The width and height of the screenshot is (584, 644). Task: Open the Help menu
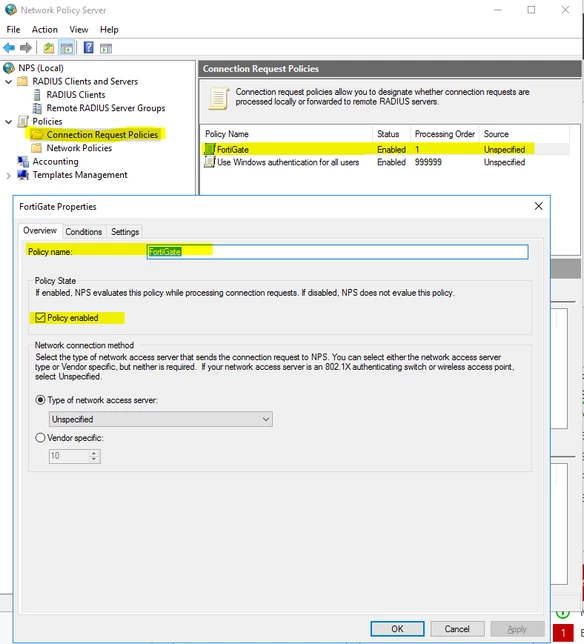click(x=109, y=30)
